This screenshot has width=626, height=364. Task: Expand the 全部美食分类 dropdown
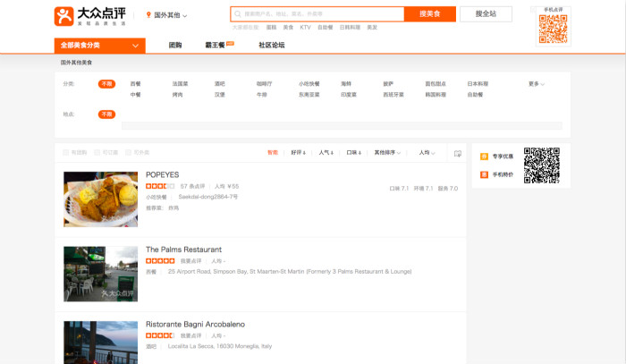[x=98, y=45]
